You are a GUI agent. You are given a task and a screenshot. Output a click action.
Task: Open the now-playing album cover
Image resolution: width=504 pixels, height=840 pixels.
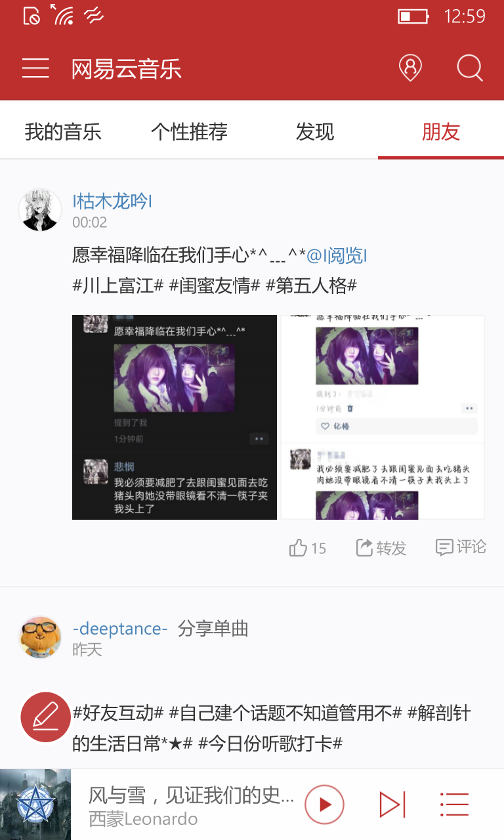pyautogui.click(x=35, y=805)
